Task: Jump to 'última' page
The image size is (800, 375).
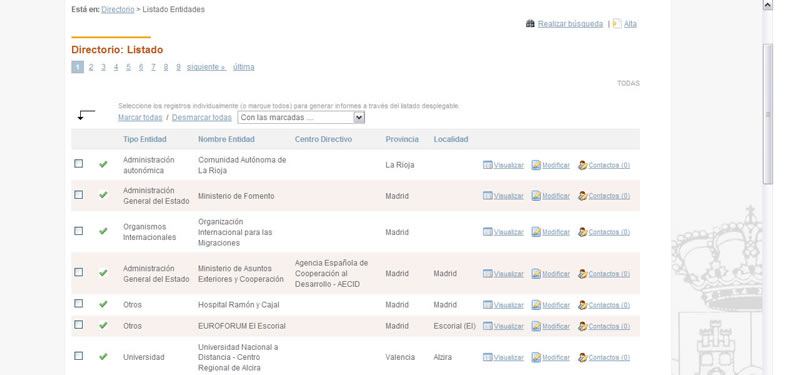Action: 244,67
